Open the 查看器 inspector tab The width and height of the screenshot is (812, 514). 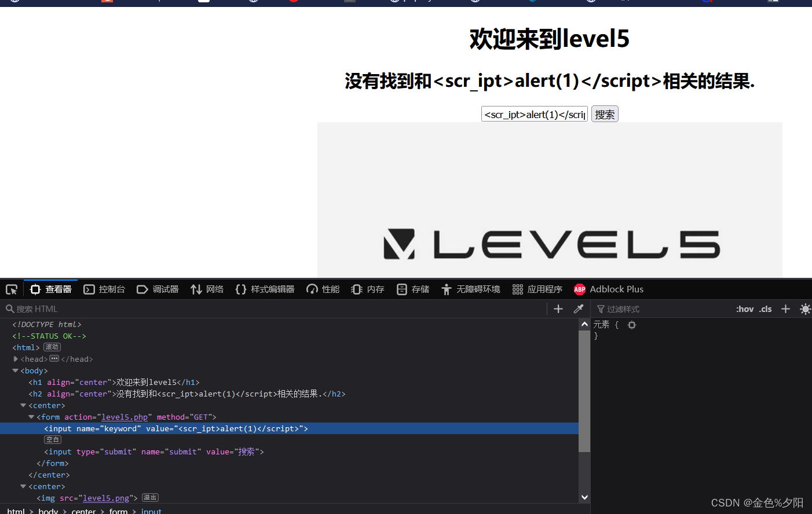(50, 289)
